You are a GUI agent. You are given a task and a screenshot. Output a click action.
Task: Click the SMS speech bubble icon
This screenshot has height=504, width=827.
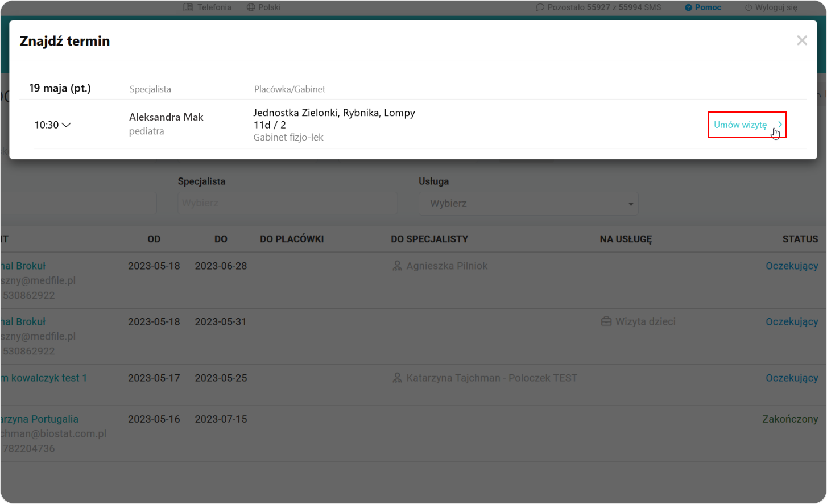tap(540, 7)
